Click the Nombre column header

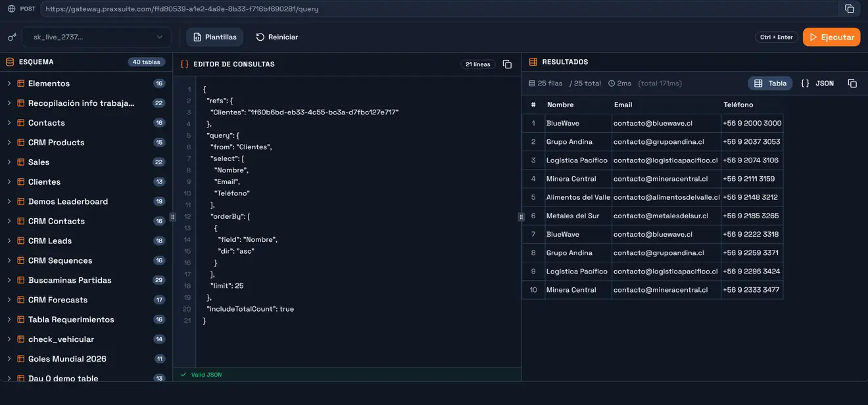point(560,105)
